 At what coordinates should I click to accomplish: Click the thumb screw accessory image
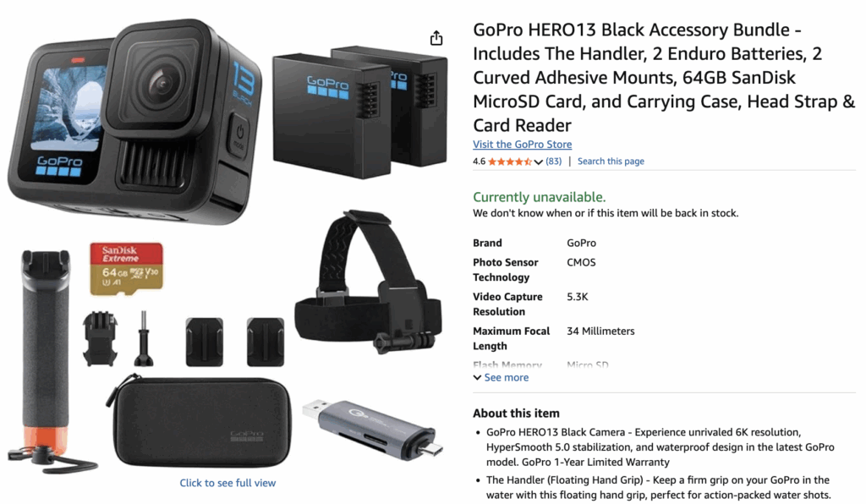click(x=144, y=338)
